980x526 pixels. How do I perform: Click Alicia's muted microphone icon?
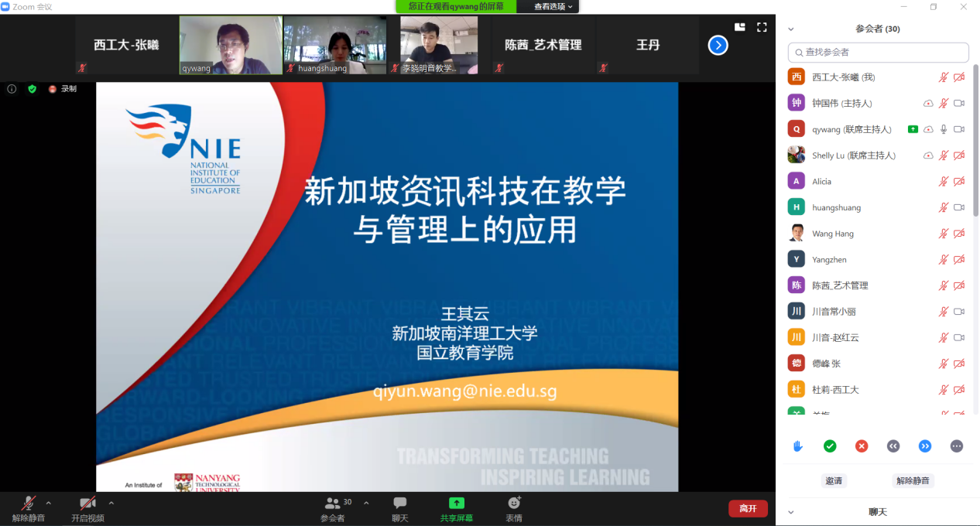click(944, 182)
